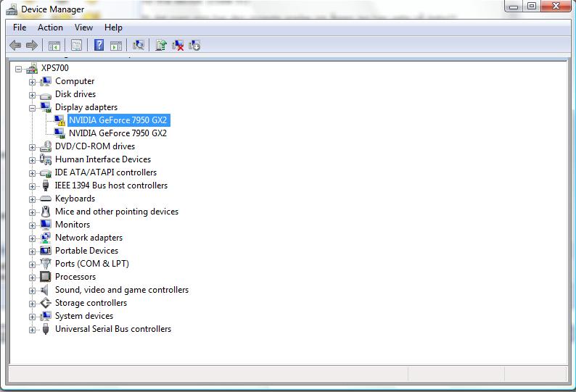Click the USB controllers plug icon

[x=46, y=329]
